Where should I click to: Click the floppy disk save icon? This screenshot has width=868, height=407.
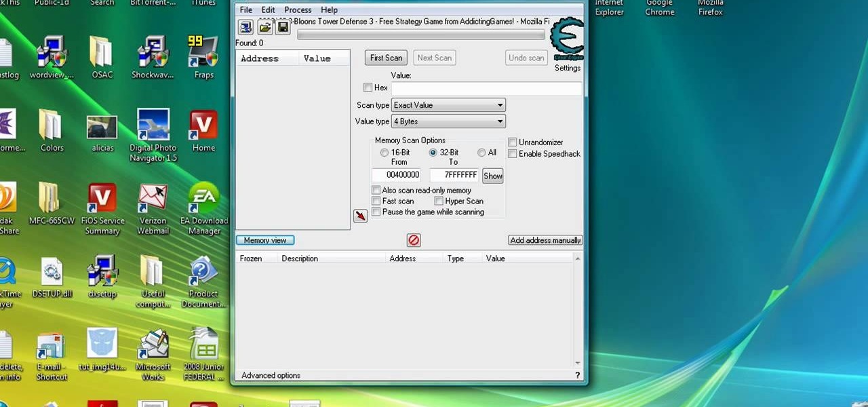coord(283,27)
